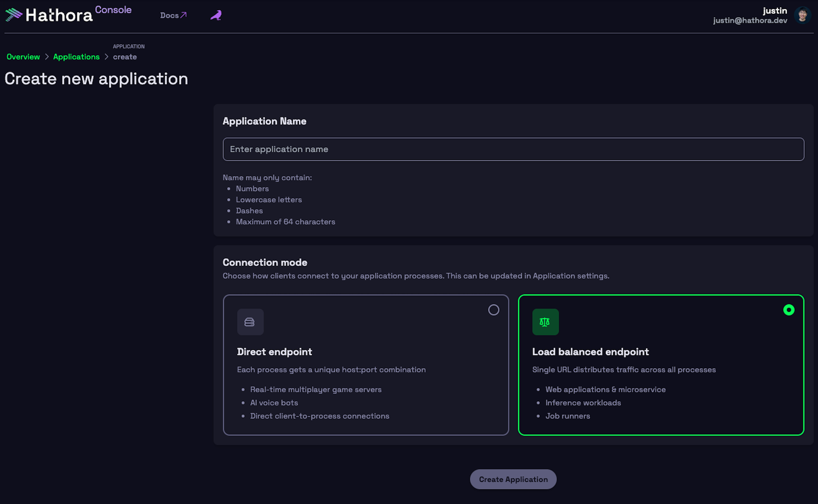
Task: Click the Direct endpoint server icon
Action: (250, 322)
